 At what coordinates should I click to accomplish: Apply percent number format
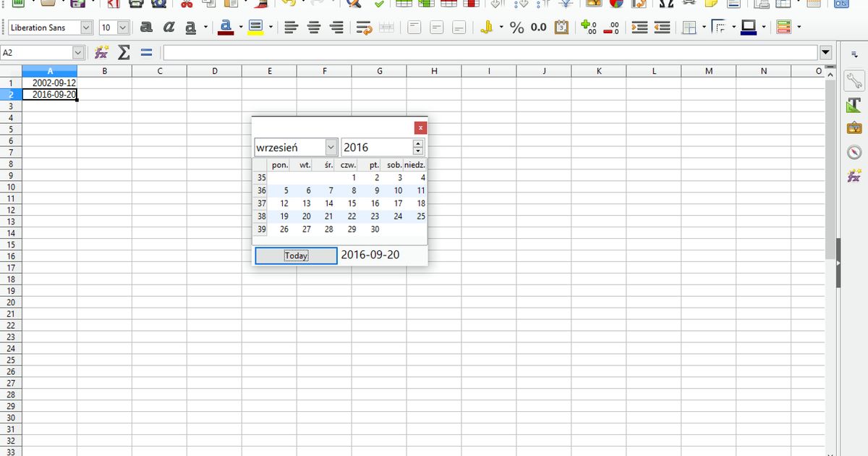point(516,28)
